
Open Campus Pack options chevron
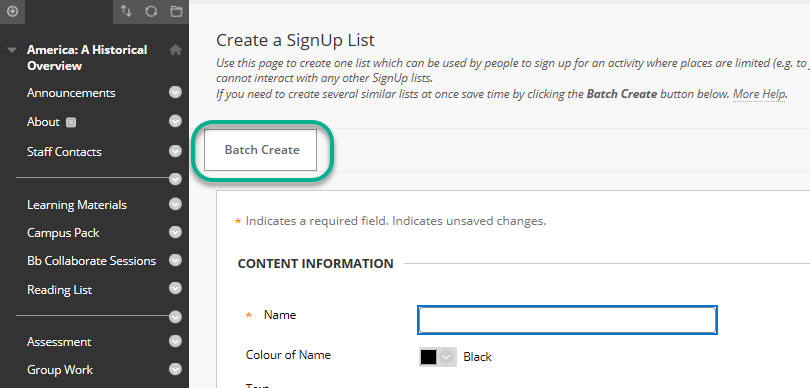click(x=176, y=232)
